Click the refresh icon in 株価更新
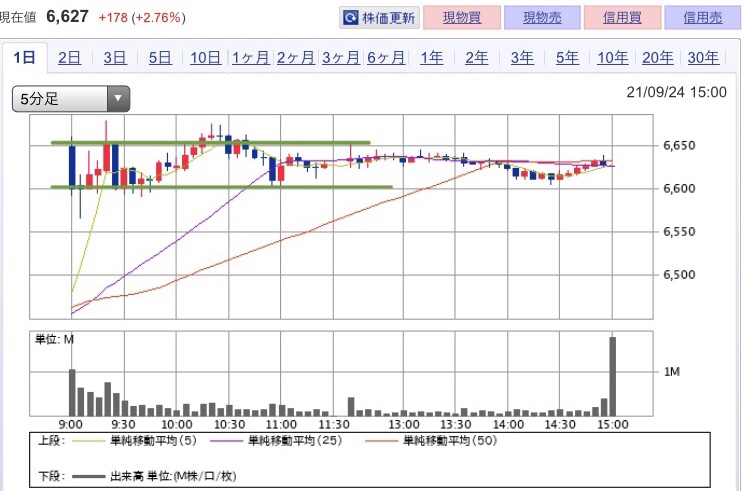Screen dimensions: 748x491 coord(351,18)
